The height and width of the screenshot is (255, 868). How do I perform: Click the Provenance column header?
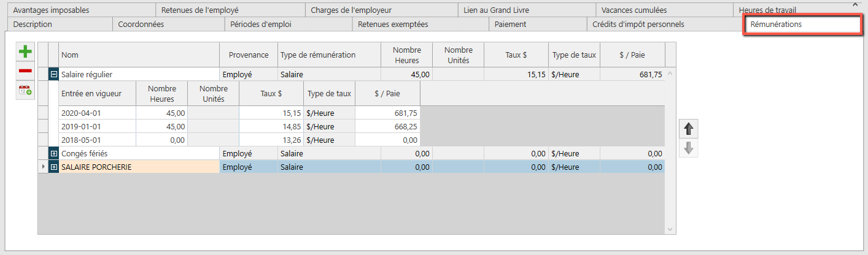click(x=249, y=55)
